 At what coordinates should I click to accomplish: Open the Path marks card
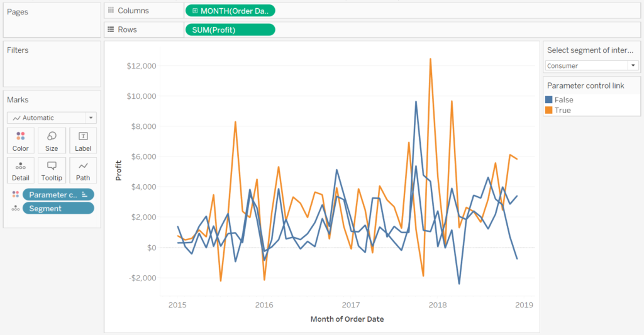[83, 170]
